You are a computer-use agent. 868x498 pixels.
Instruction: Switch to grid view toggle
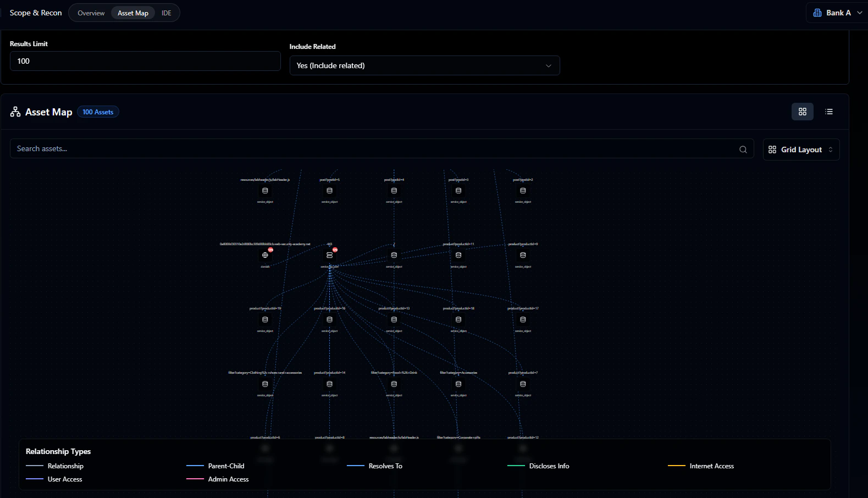803,112
